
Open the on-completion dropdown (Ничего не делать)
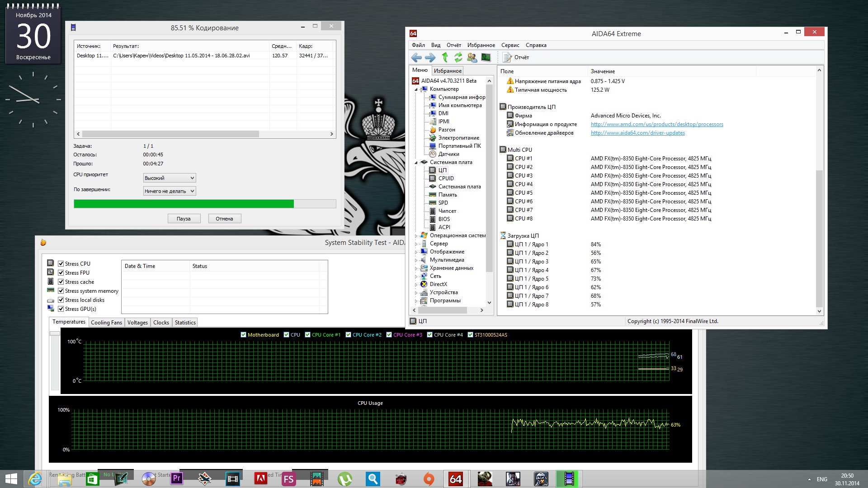point(170,191)
